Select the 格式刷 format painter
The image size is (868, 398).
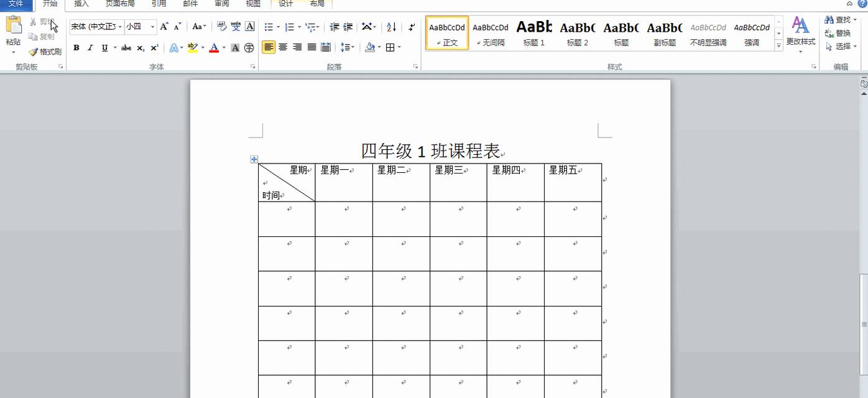point(45,52)
